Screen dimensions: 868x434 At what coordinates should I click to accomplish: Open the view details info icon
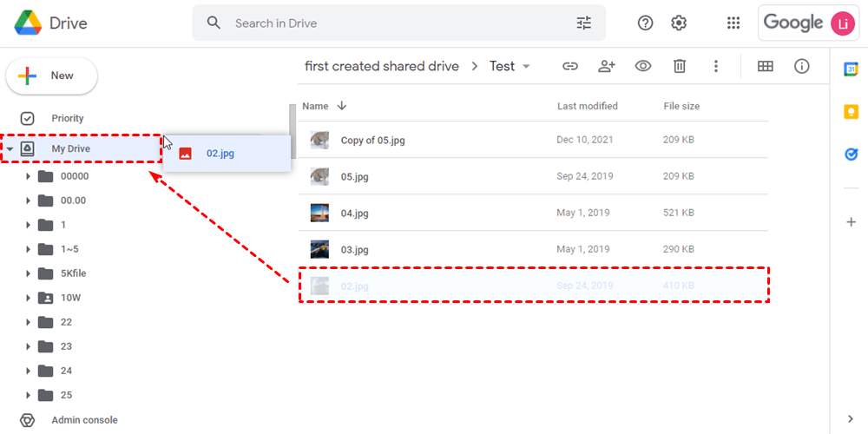802,66
